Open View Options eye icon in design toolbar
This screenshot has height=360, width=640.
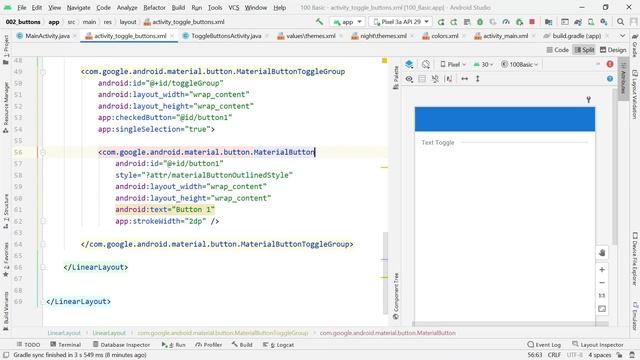(409, 79)
